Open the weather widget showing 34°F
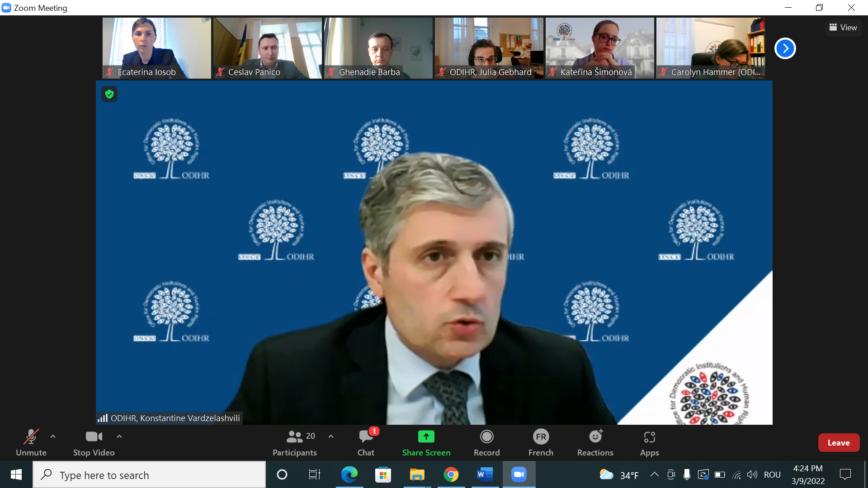Screen dimensions: 868x488 coord(619,475)
